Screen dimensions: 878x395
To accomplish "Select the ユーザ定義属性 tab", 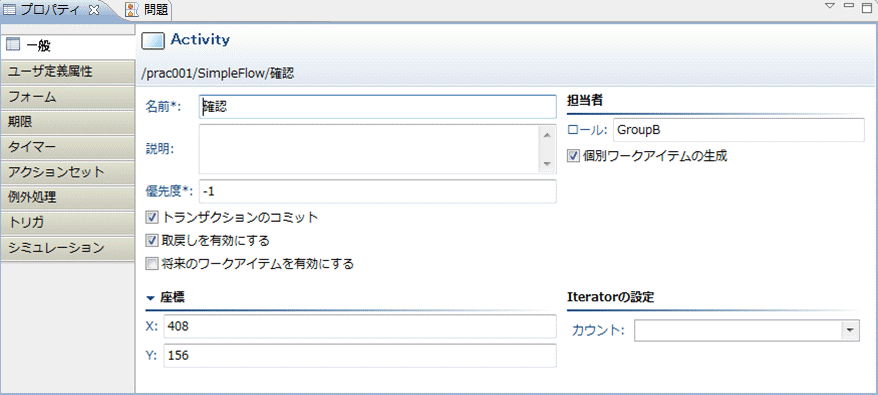I will (x=68, y=71).
